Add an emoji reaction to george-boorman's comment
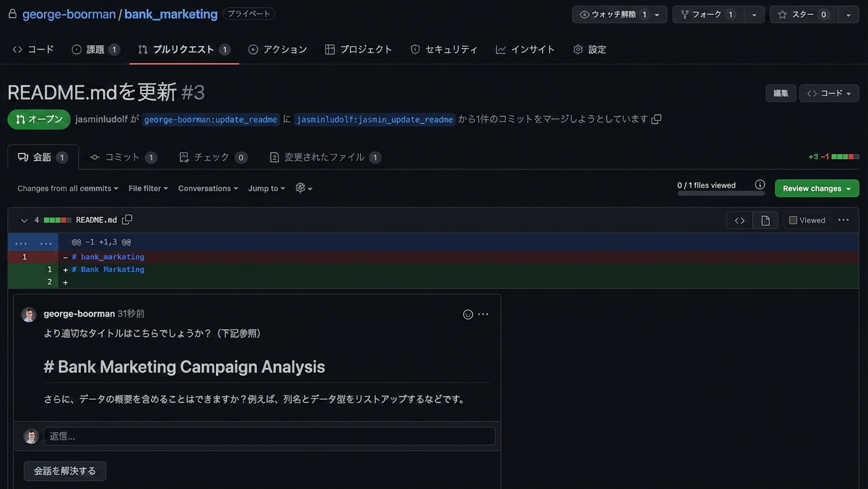The height and width of the screenshot is (489, 868). pyautogui.click(x=468, y=315)
